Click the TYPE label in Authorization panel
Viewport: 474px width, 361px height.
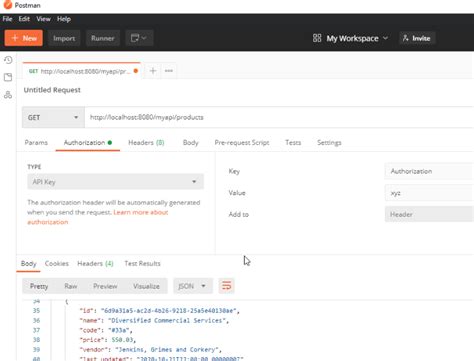coord(34,167)
